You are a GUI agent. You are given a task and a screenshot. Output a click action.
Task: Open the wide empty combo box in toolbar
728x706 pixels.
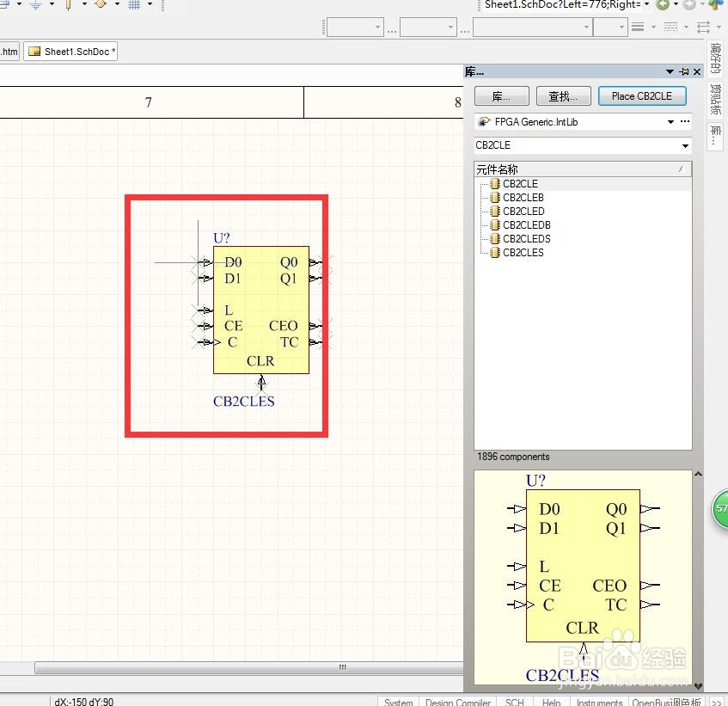[x=533, y=28]
